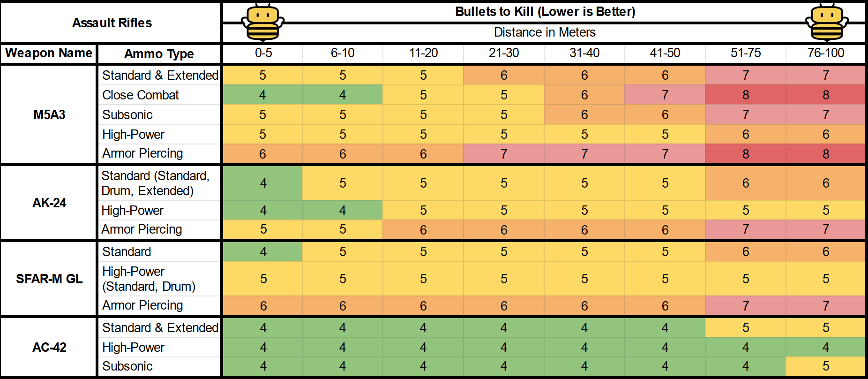Select M5A3 Close Combat 0-5 value cell

click(x=262, y=95)
